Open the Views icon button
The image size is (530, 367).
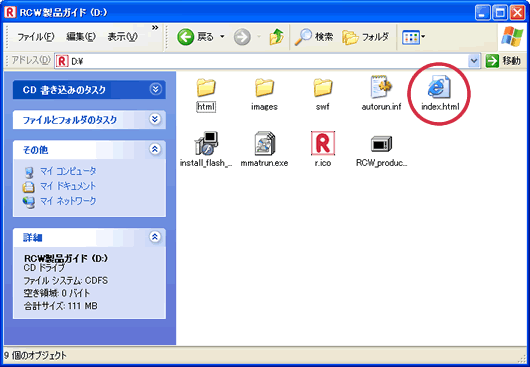click(x=411, y=37)
